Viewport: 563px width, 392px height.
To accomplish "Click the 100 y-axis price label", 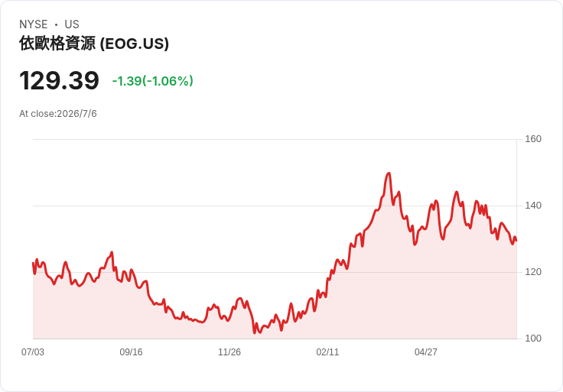I will [533, 339].
